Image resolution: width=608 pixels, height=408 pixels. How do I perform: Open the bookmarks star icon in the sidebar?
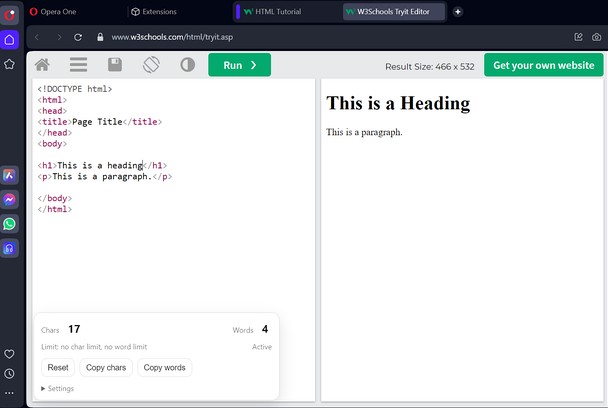[9, 64]
